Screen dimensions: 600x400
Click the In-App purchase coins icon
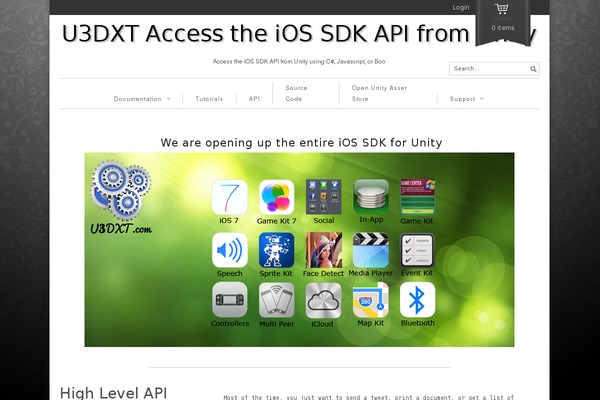coord(371,196)
